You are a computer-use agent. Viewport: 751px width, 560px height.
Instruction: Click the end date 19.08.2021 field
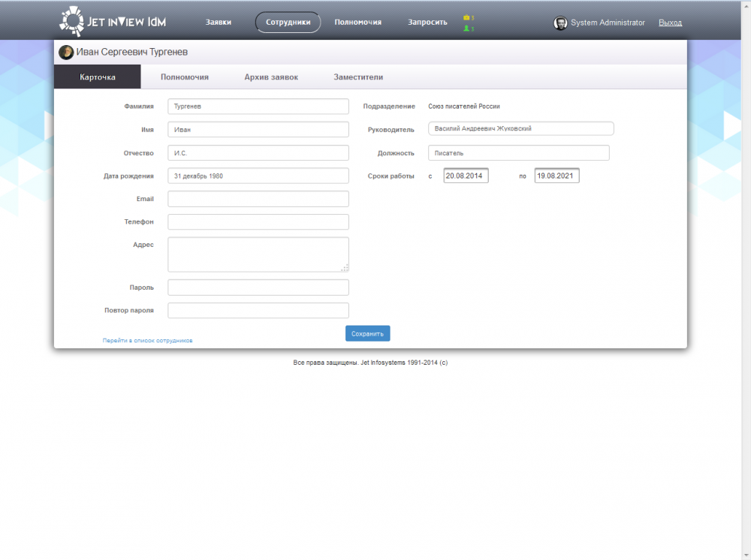click(556, 176)
